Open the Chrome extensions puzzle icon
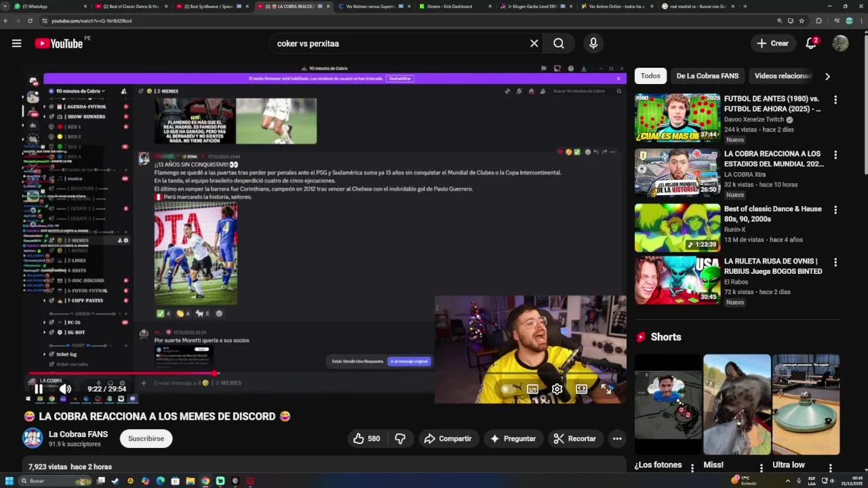 [x=819, y=21]
